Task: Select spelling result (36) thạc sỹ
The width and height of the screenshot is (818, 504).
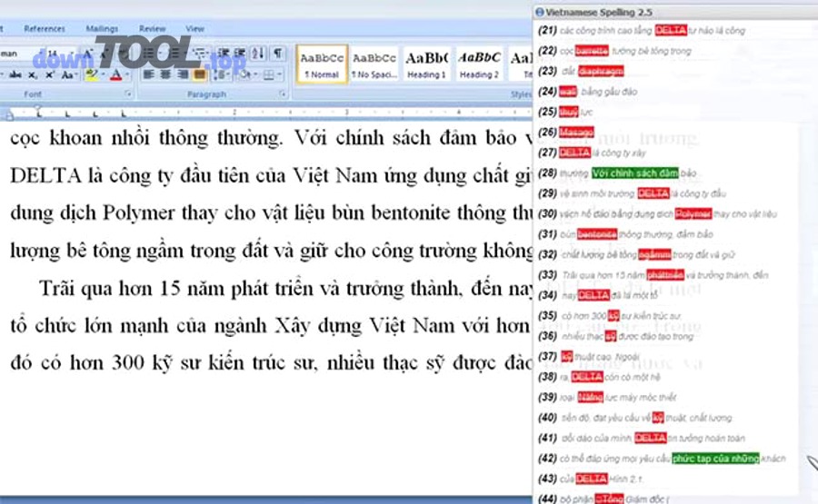Action: [611, 336]
